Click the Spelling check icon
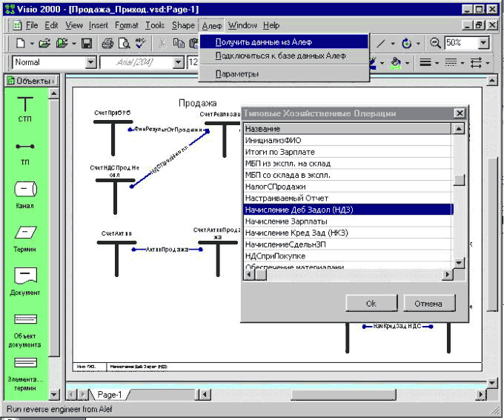Image resolution: width=504 pixels, height=420 pixels. pyautogui.click(x=140, y=43)
